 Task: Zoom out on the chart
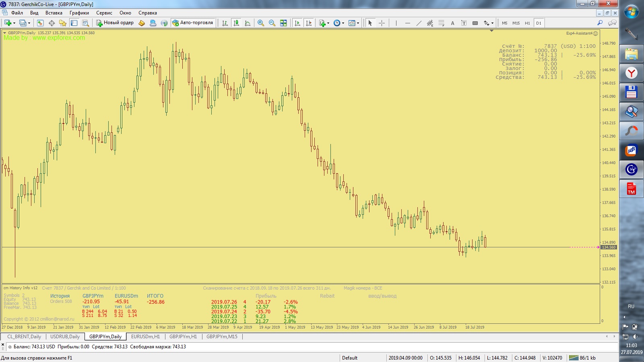(272, 23)
